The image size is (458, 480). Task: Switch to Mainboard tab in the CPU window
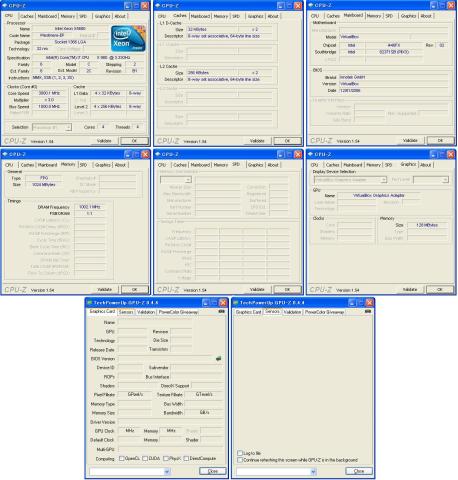coord(47,16)
